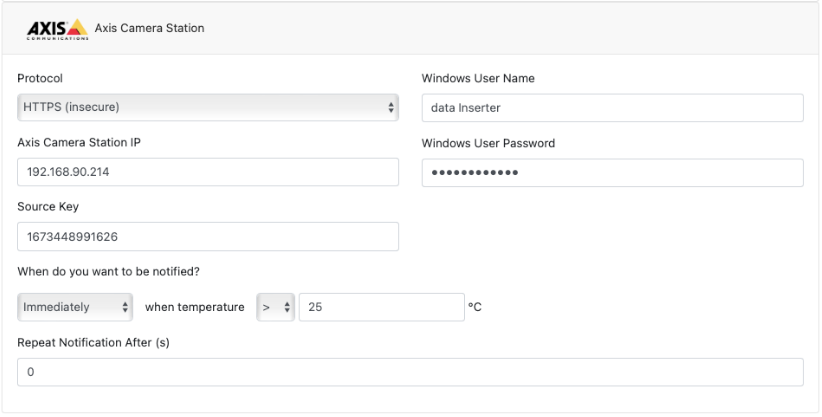The image size is (822, 417).
Task: Open the Protocol dropdown showing HTTPS (insecure)
Action: [208, 107]
